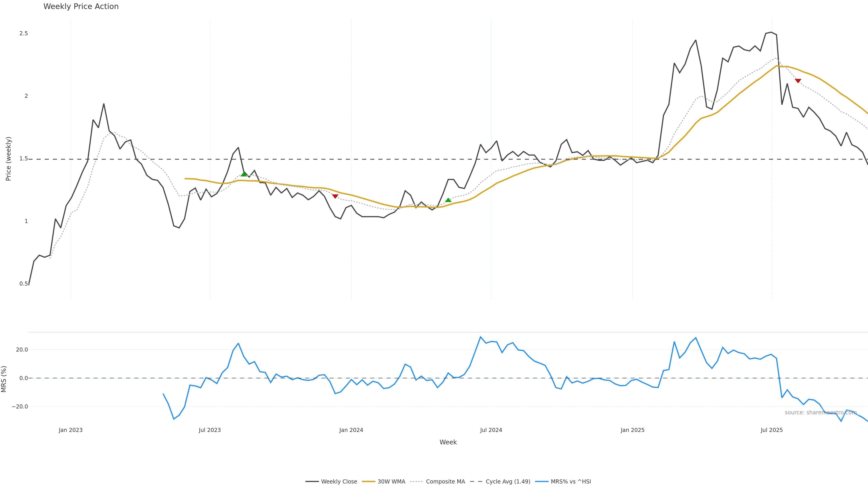The image size is (868, 488).
Task: Click the Jan 2023 x-axis label
Action: (x=71, y=430)
